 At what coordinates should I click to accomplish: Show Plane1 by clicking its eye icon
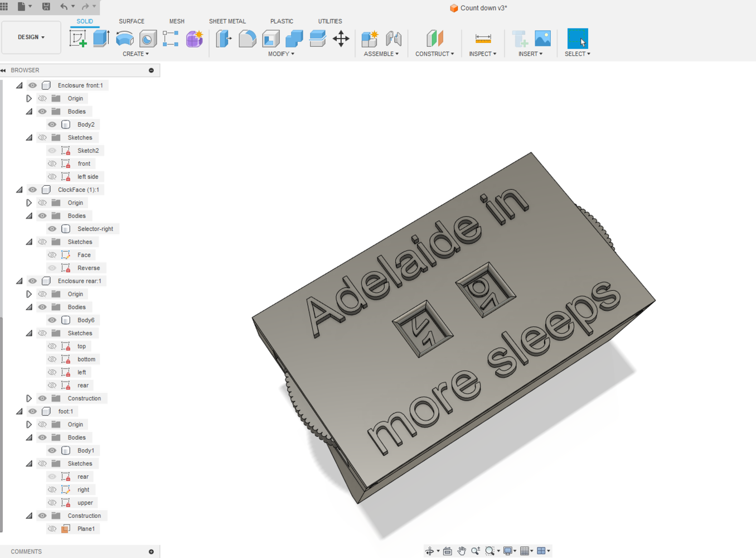52,529
